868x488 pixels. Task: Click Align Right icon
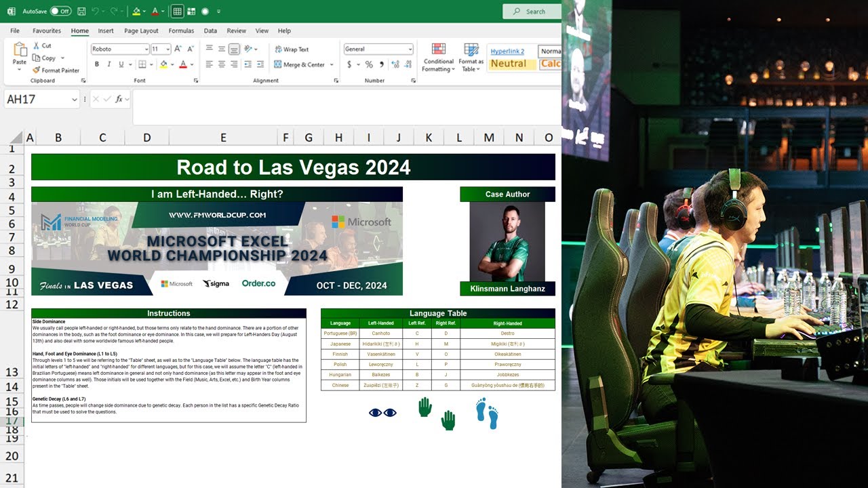[x=234, y=64]
